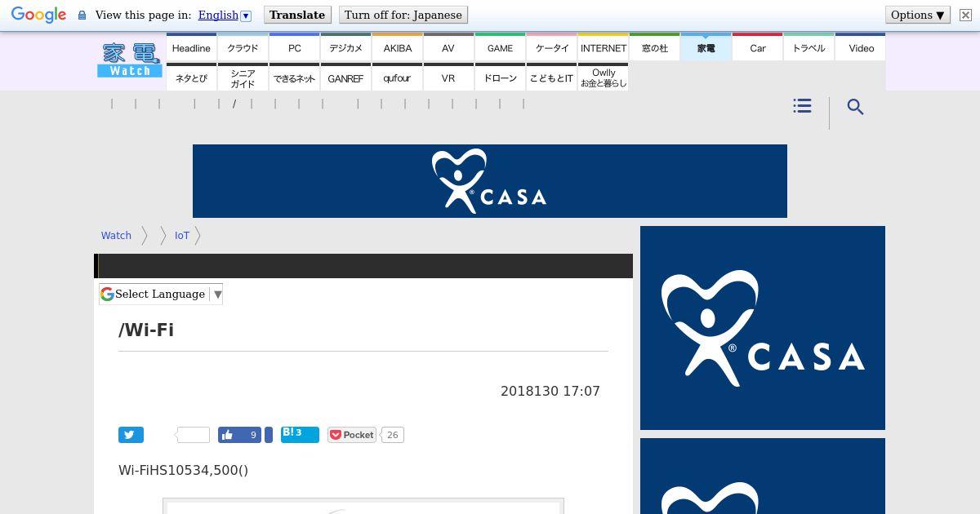This screenshot has height=514, width=980.
Task: Click the Hatena bookmark B! button
Action: tap(300, 434)
